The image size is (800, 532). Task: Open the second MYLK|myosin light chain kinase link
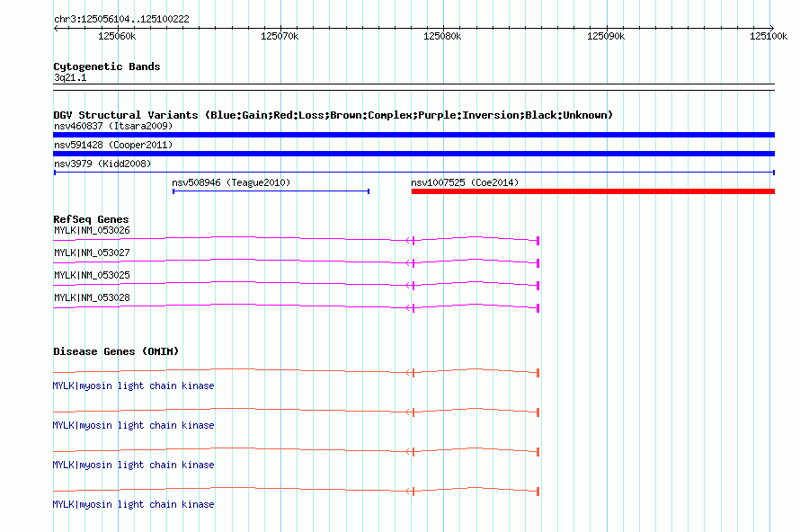point(133,425)
